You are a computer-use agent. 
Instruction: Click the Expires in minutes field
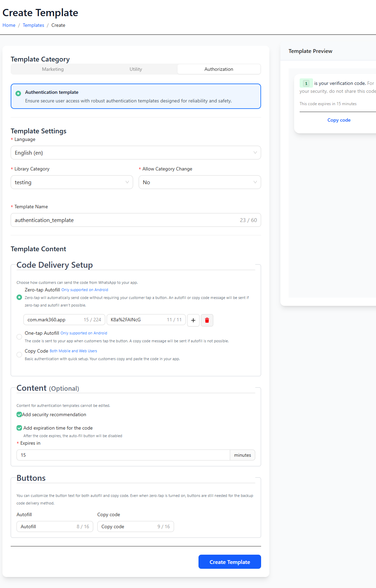pos(123,455)
